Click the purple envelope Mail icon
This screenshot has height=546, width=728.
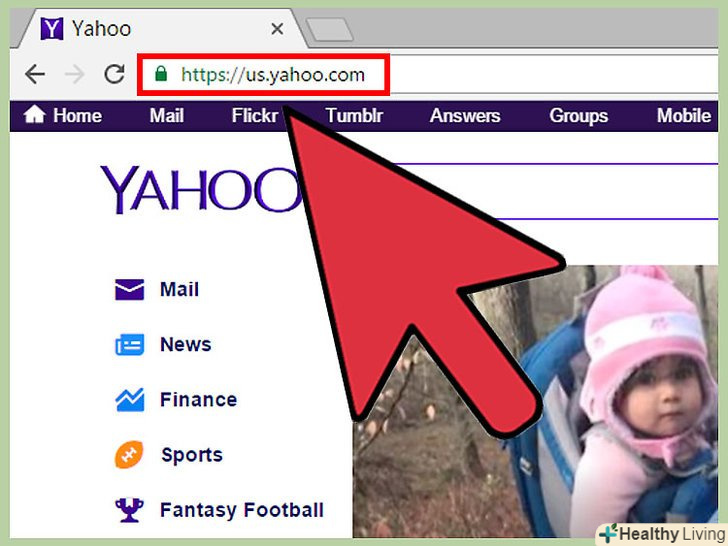click(130, 289)
